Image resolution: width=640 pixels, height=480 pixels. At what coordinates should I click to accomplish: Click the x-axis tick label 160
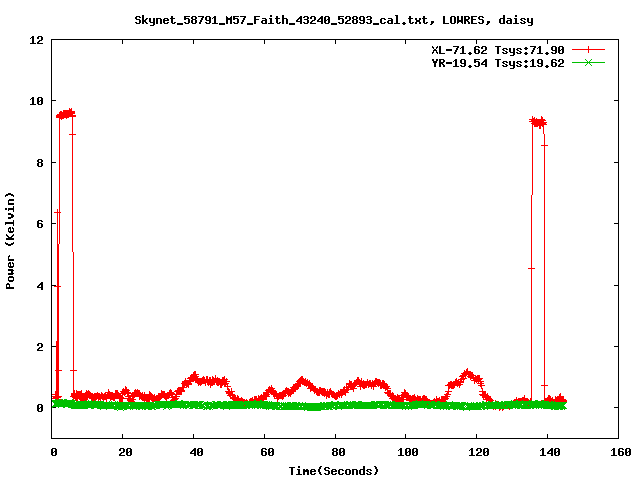tap(621, 452)
